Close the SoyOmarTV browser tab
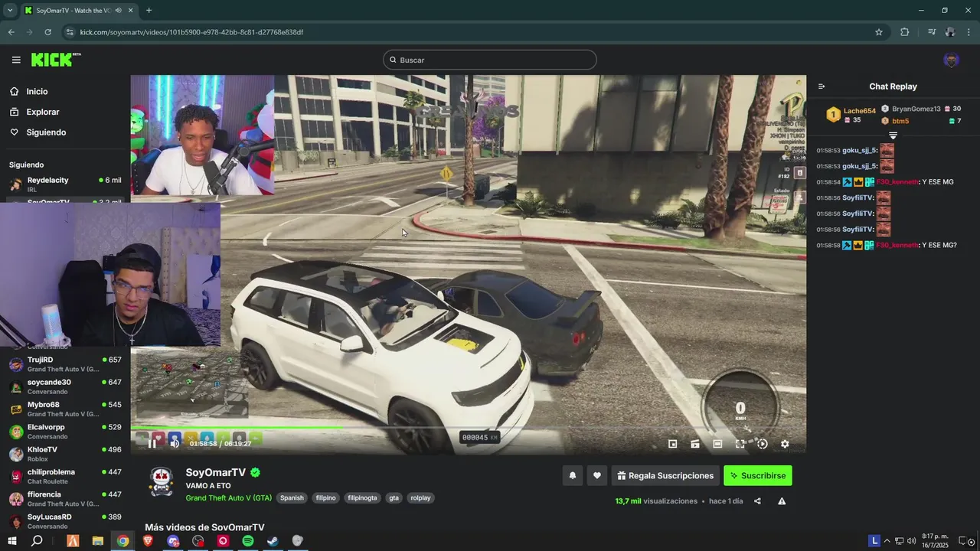This screenshot has width=980, height=551. tap(131, 10)
